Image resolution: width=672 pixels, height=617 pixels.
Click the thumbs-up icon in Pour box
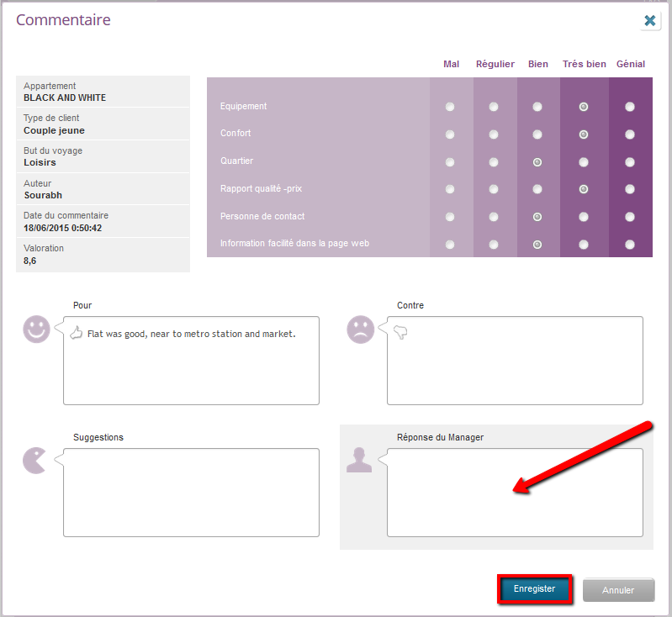(77, 334)
